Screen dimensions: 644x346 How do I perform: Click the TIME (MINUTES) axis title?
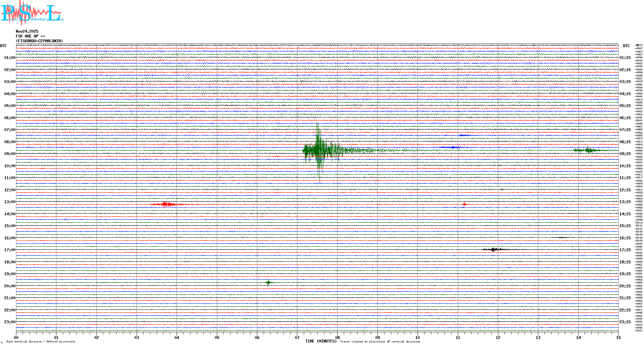pos(321,341)
